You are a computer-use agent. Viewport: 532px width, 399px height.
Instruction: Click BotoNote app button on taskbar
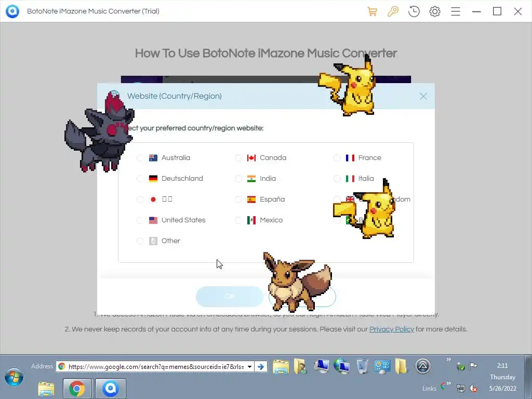click(111, 389)
